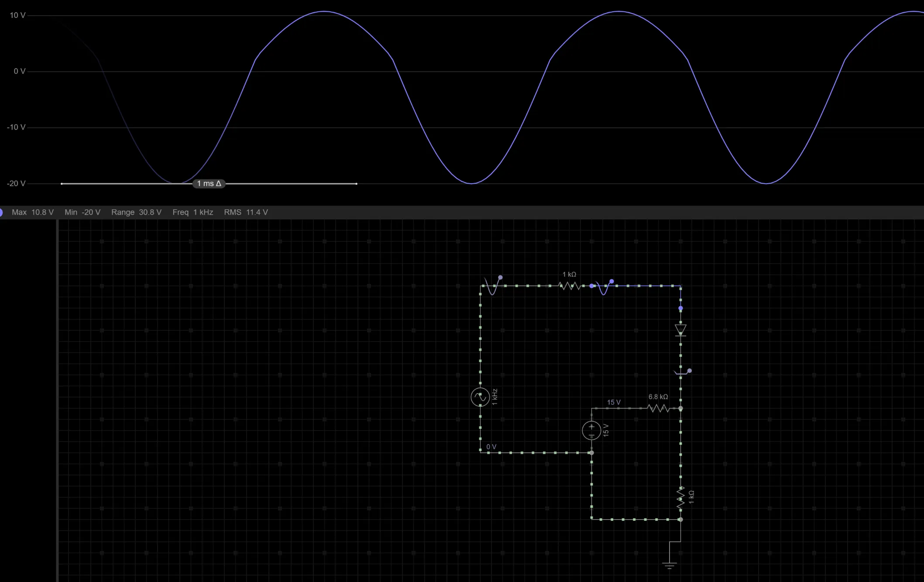Image resolution: width=924 pixels, height=582 pixels.
Task: Select the 6.8 kΩ resistor
Action: pyautogui.click(x=658, y=408)
